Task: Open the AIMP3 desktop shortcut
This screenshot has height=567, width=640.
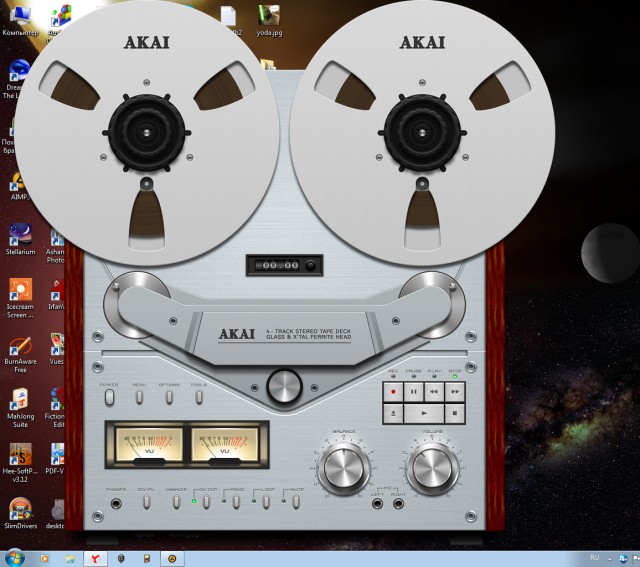Action: point(20,186)
